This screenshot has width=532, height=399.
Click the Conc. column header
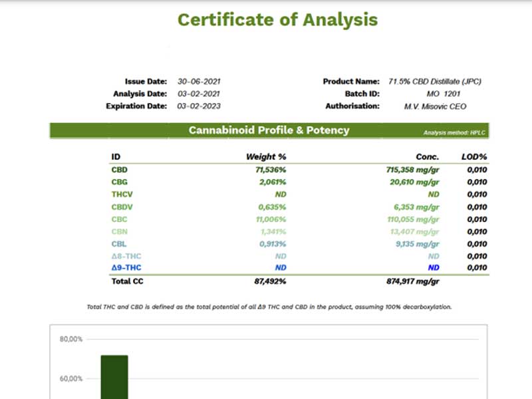click(x=428, y=157)
